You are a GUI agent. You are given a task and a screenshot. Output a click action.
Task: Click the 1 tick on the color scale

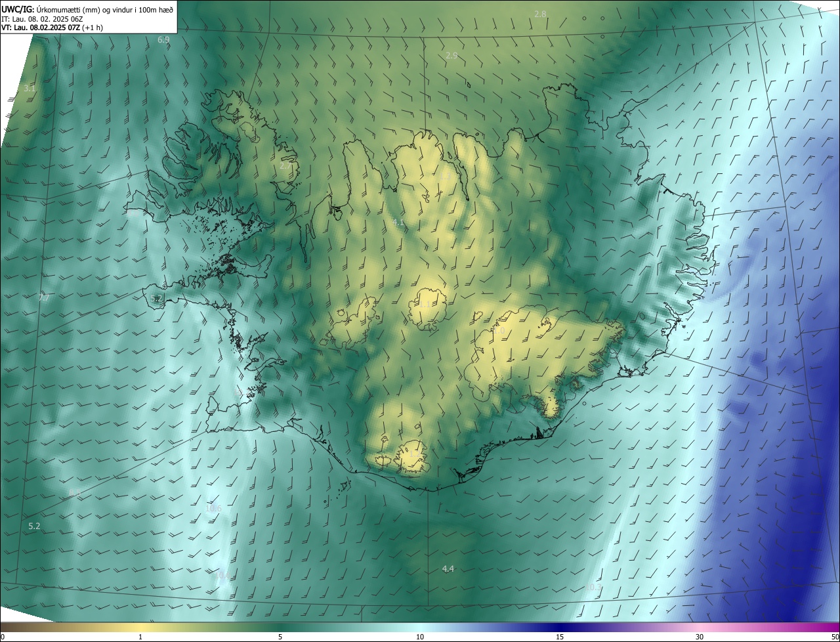pyautogui.click(x=140, y=637)
